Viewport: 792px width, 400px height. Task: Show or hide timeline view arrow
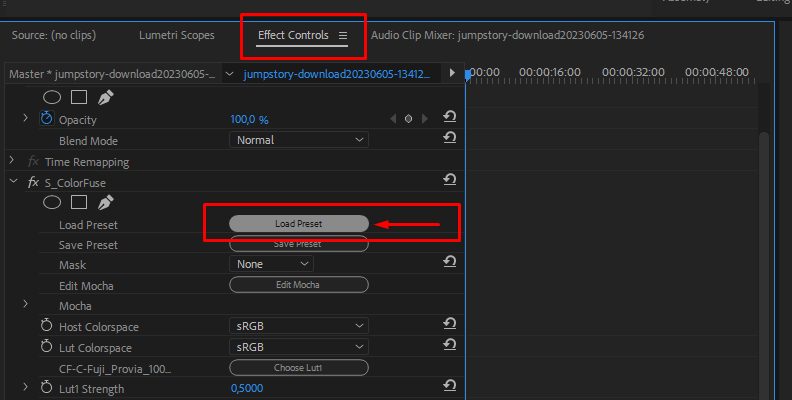[x=452, y=73]
